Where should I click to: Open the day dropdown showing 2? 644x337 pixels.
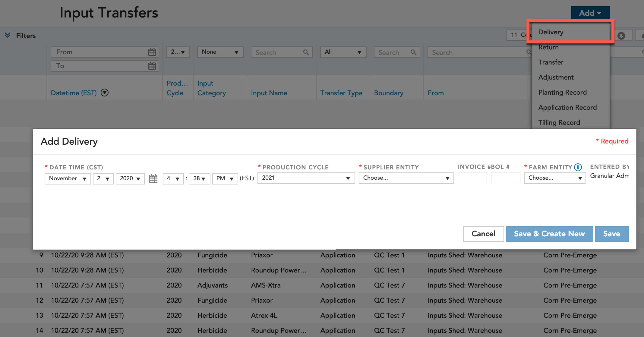pos(103,178)
